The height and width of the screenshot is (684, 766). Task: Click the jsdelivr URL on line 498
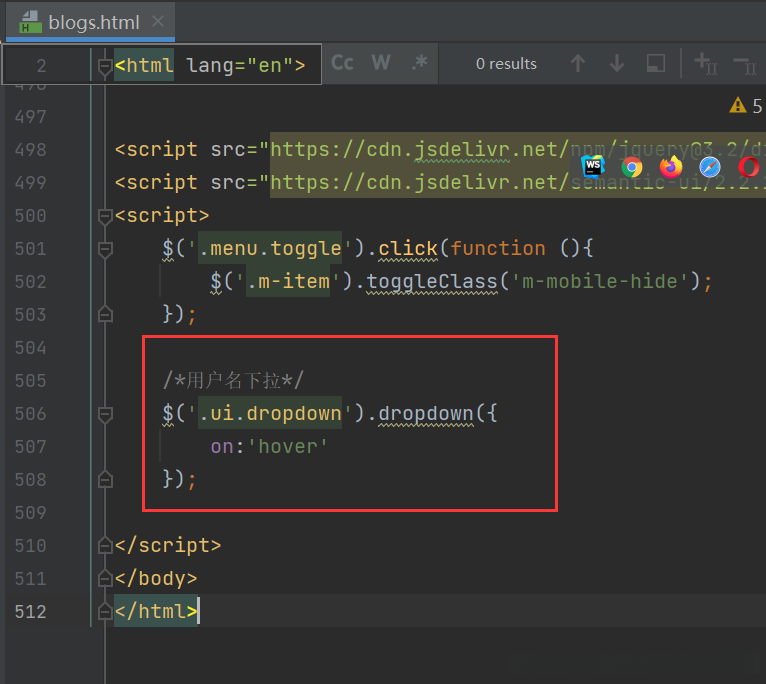pyautogui.click(x=420, y=150)
